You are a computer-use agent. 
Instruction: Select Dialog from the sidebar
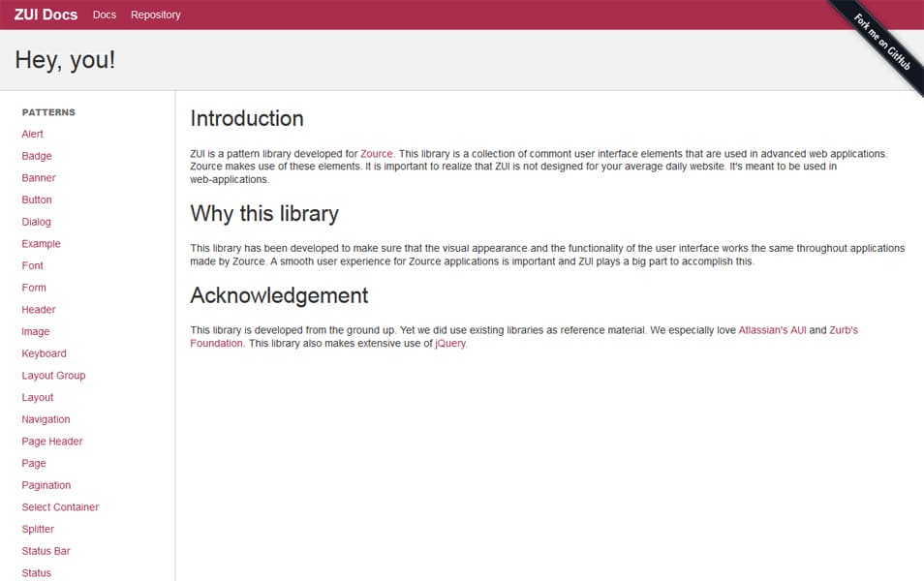(36, 222)
